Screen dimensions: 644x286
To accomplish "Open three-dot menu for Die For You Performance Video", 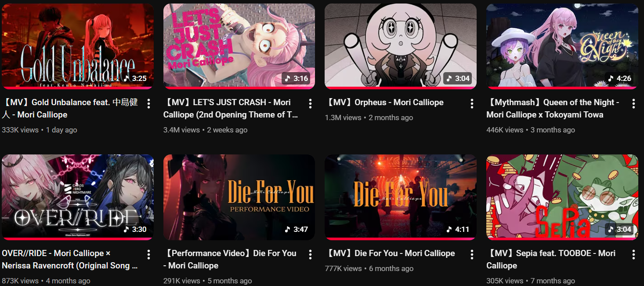I will coord(310,254).
